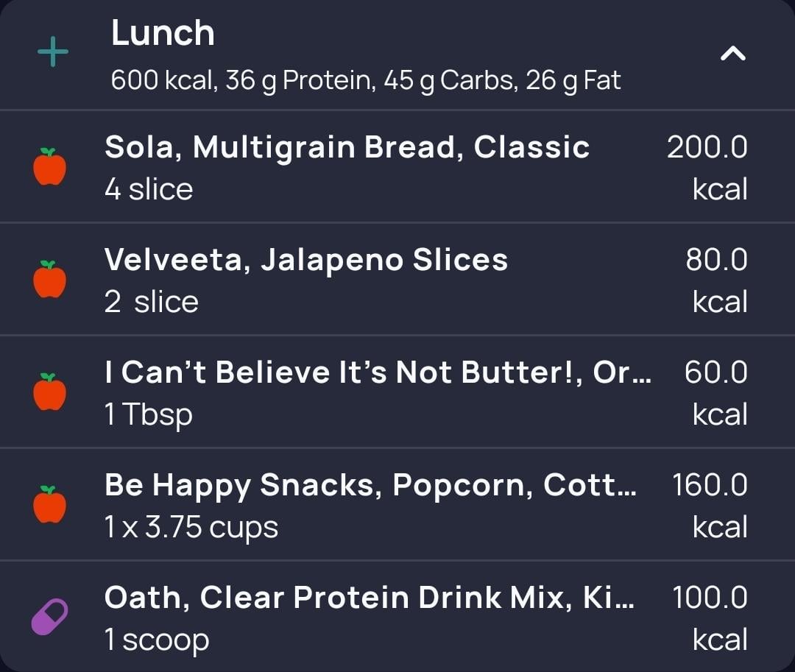Select the Be Happy Snacks Popcorn entry
The image size is (795, 672).
coord(370,485)
